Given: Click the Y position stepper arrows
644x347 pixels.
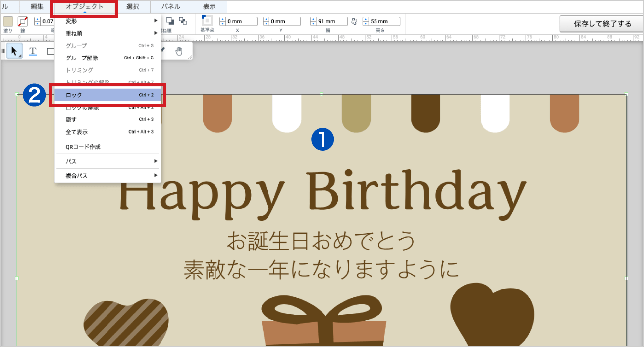Looking at the screenshot, I should coord(266,21).
